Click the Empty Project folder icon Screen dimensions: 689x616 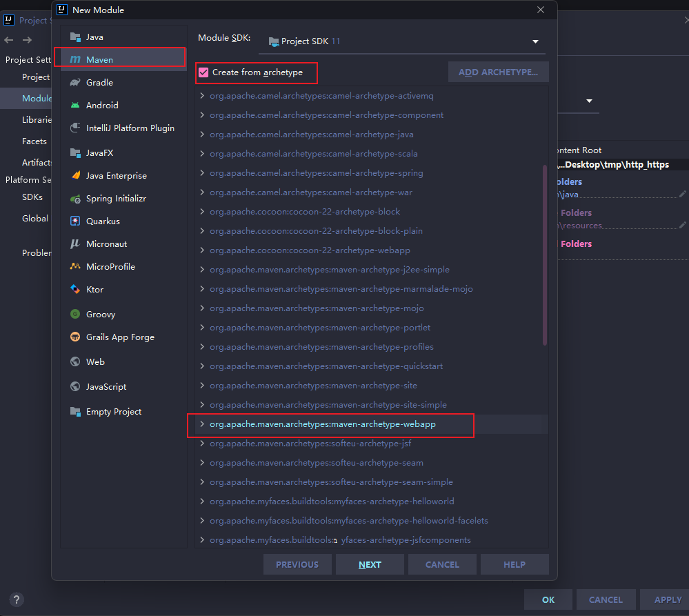[75, 412]
